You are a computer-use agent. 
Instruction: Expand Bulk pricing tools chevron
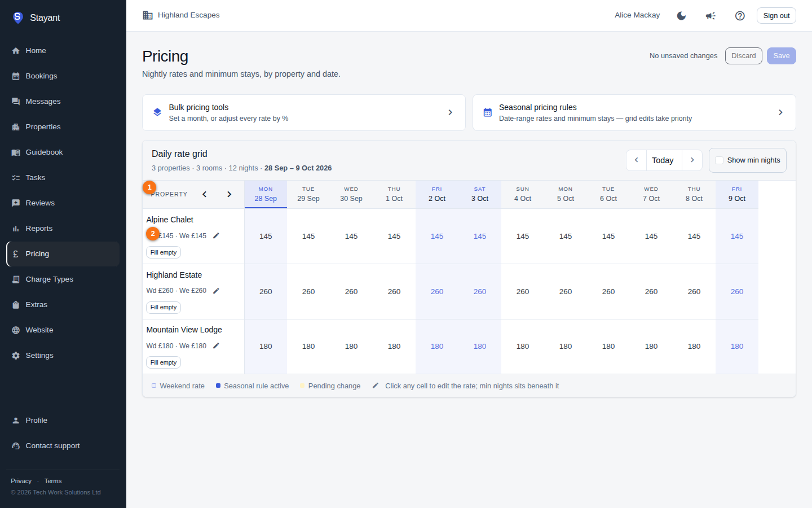(450, 112)
